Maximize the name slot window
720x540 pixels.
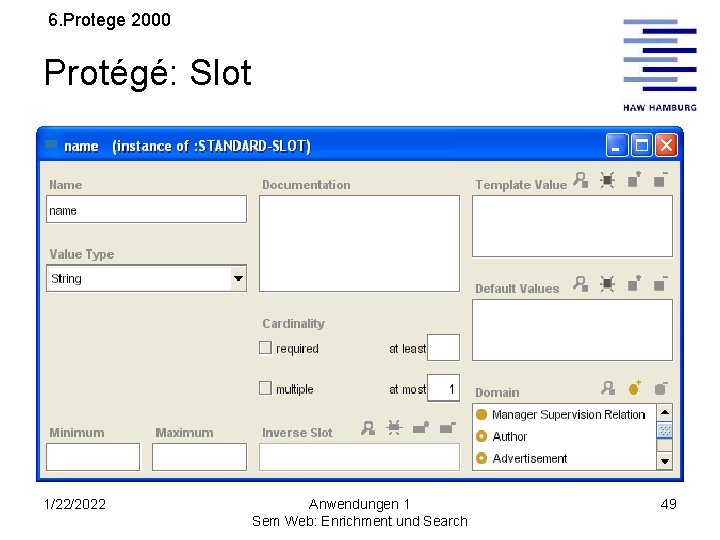coord(641,146)
